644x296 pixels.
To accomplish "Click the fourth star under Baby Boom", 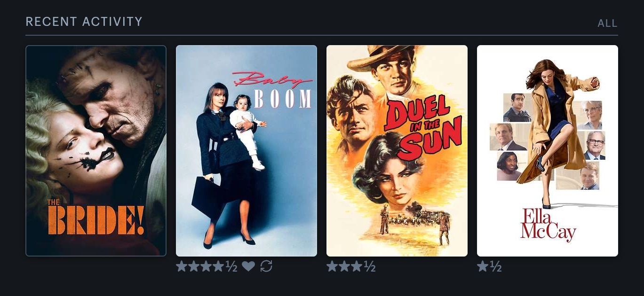I will [218, 267].
